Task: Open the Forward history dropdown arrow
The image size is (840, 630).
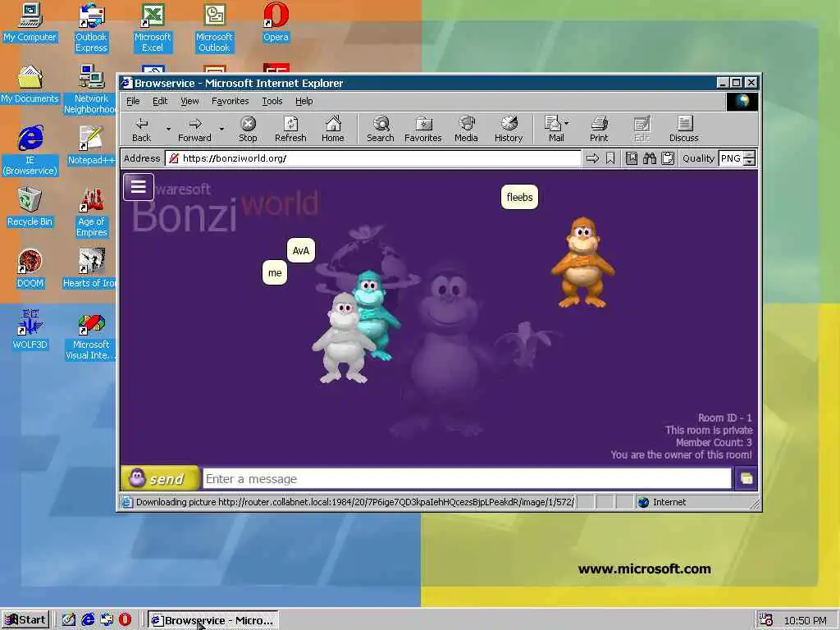Action: (221, 129)
